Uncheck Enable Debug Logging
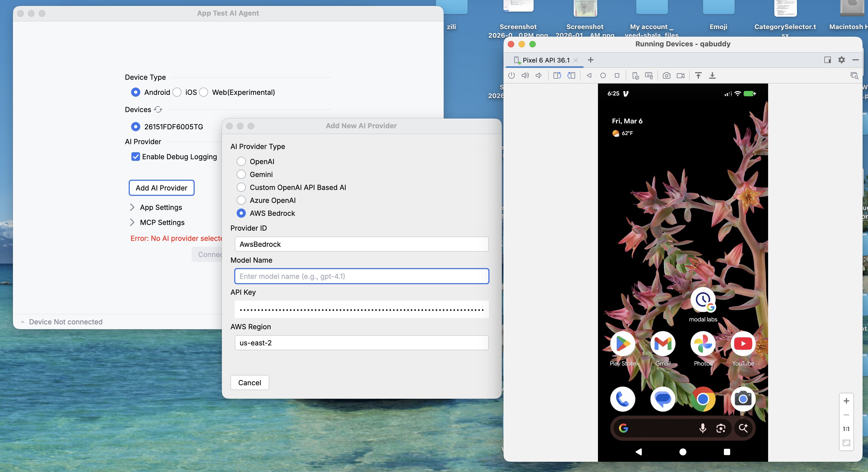The image size is (868, 472). click(135, 157)
